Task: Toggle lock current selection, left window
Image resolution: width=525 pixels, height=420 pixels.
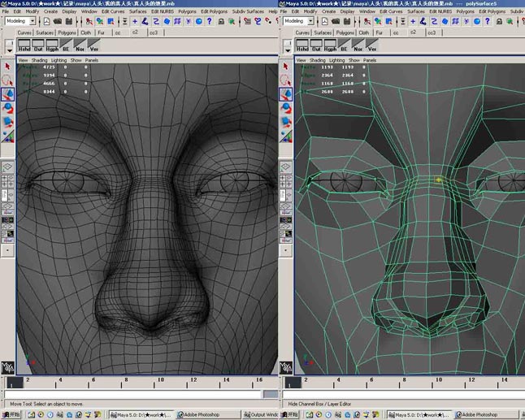Action: (x=221, y=21)
